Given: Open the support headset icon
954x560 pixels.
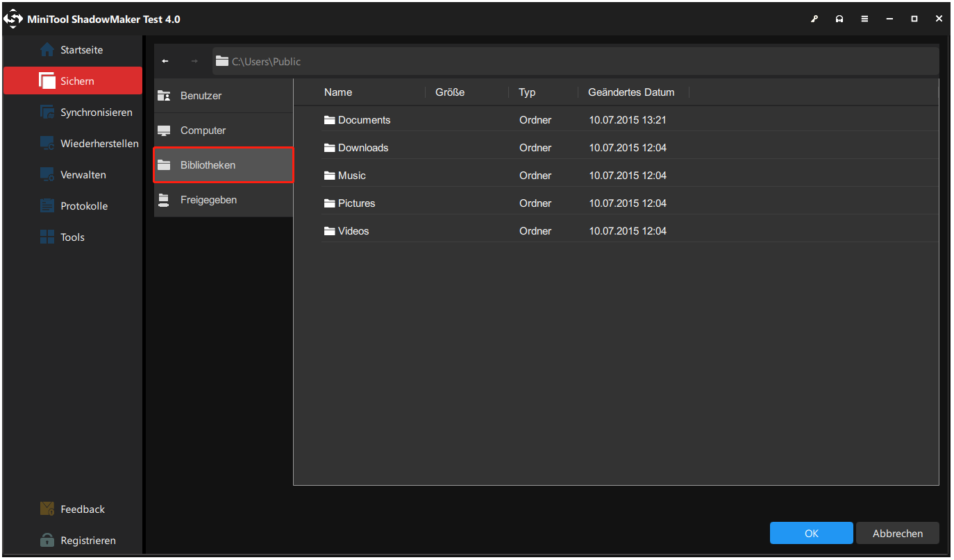Looking at the screenshot, I should pyautogui.click(x=839, y=19).
